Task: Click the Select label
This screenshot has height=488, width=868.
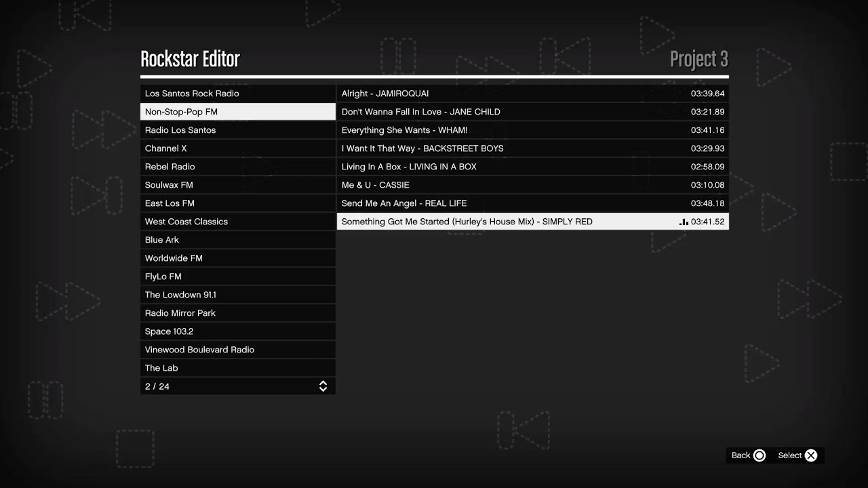Action: coord(790,455)
